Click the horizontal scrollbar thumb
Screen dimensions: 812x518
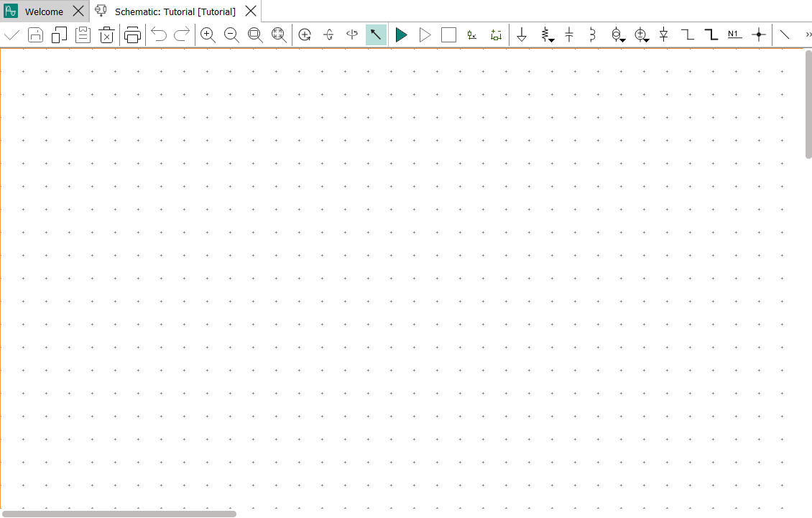pyautogui.click(x=119, y=514)
